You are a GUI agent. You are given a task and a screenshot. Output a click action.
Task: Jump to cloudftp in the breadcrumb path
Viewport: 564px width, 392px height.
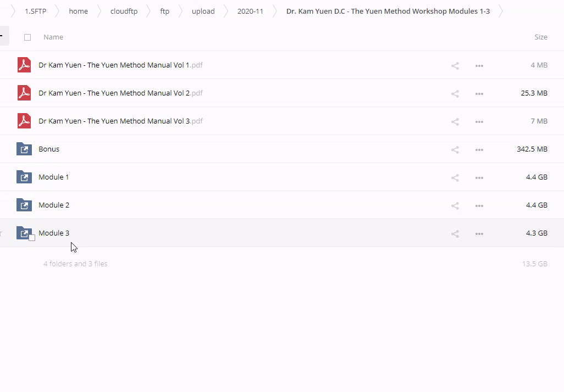(x=124, y=11)
